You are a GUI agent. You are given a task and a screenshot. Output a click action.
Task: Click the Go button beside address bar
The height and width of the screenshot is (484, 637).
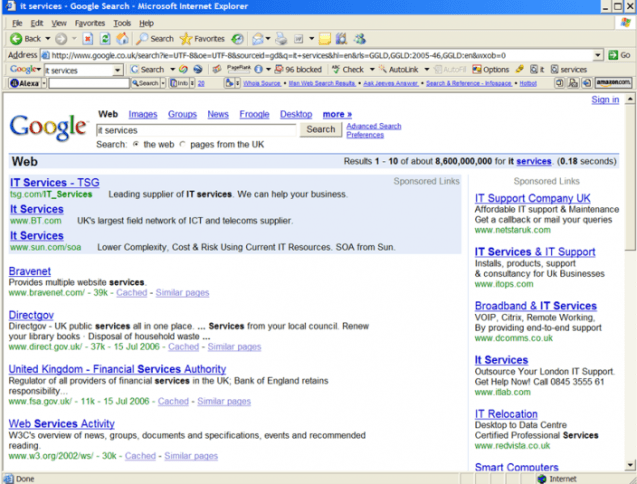click(619, 55)
